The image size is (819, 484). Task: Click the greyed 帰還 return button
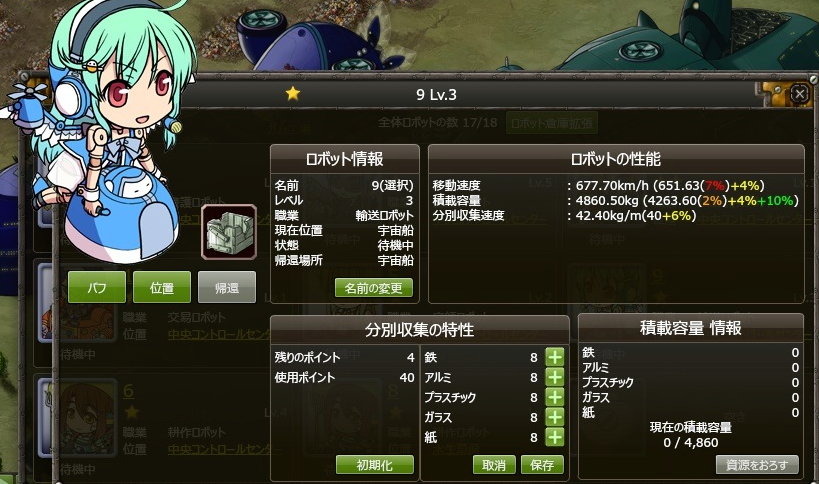(227, 287)
